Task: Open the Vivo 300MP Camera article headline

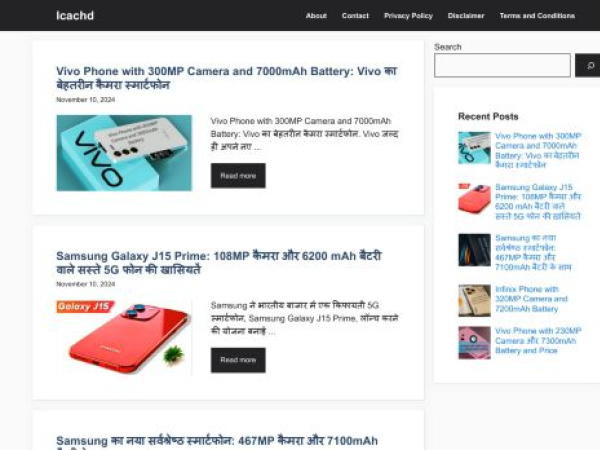Action: tap(227, 78)
